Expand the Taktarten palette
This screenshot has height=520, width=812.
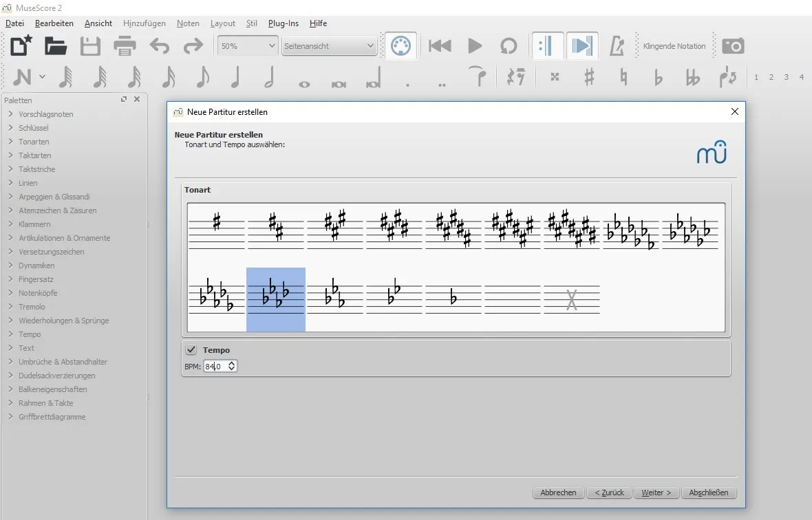[10, 155]
